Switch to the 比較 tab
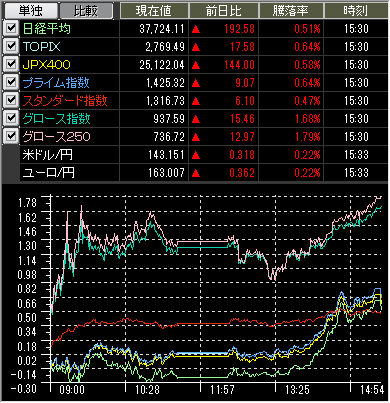This screenshot has height=403, width=390. [x=86, y=11]
